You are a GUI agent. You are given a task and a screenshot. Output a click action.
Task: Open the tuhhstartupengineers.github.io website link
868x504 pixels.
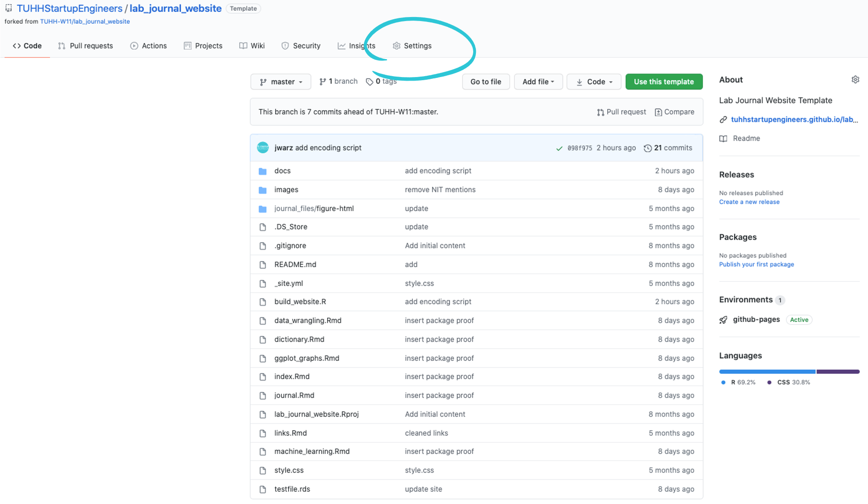click(795, 119)
